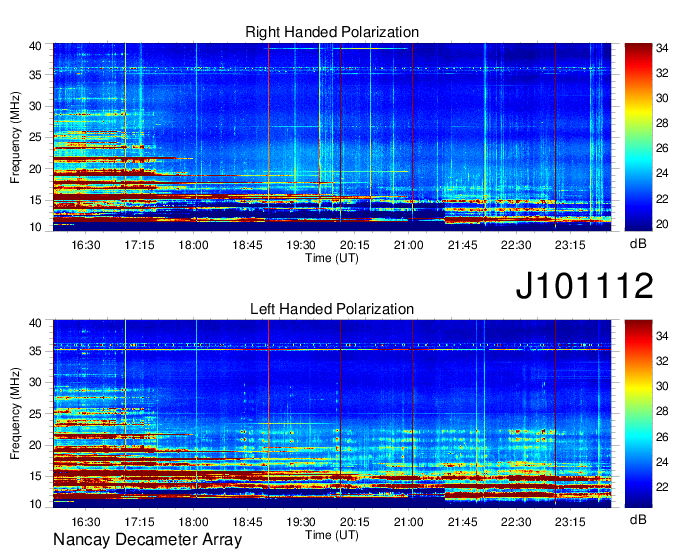Click the 20 MHz tick of Left Handed plot
Screen dimensions: 680x552
[x=36, y=445]
